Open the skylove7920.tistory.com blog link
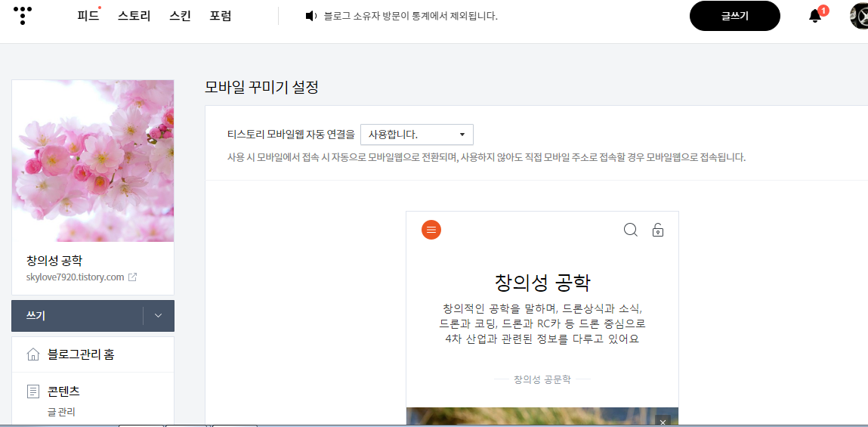 (x=75, y=277)
